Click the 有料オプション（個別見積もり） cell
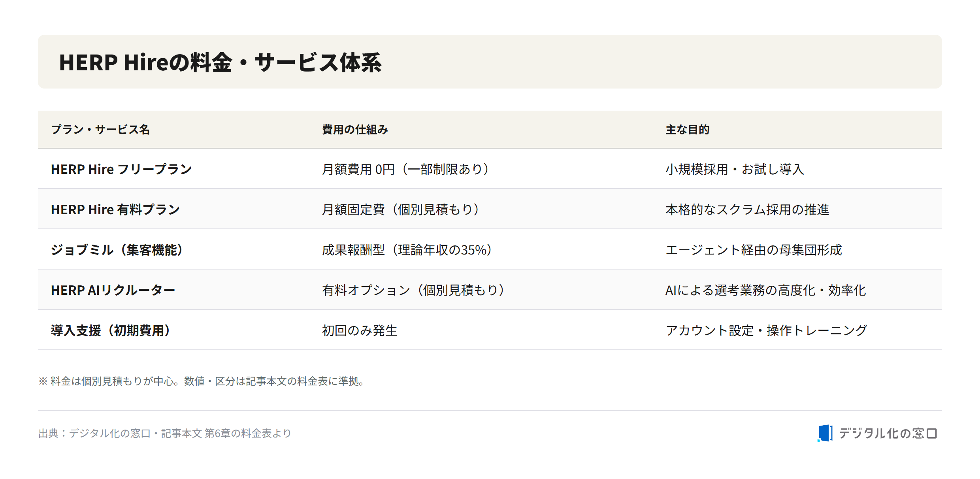Screen dimensions: 980x479 [413, 290]
